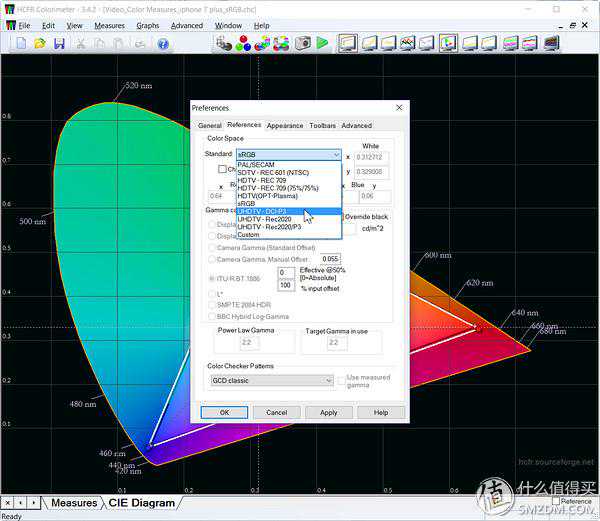The width and height of the screenshot is (600, 521).
Task: Select the SMPTE 2084 HDR radio button
Action: [x=209, y=305]
